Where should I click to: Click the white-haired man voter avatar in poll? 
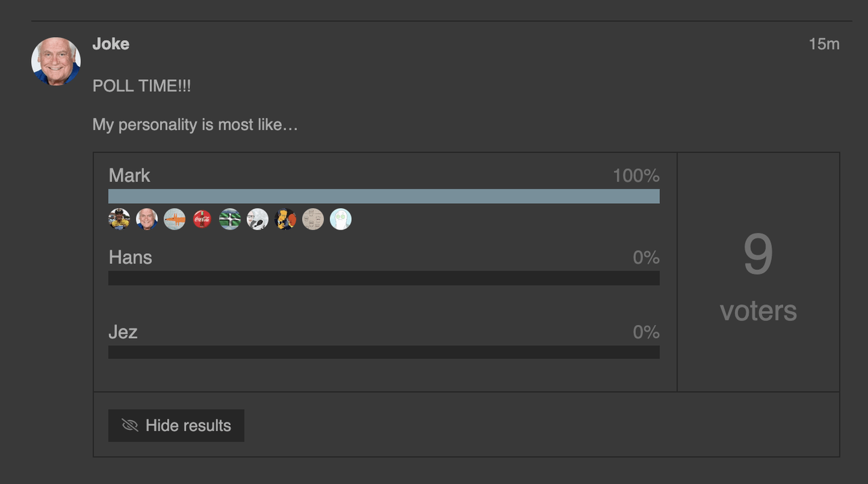[x=147, y=219]
